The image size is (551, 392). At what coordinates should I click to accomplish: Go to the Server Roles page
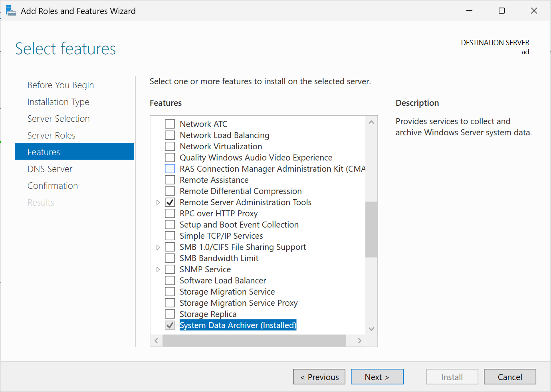coord(51,135)
